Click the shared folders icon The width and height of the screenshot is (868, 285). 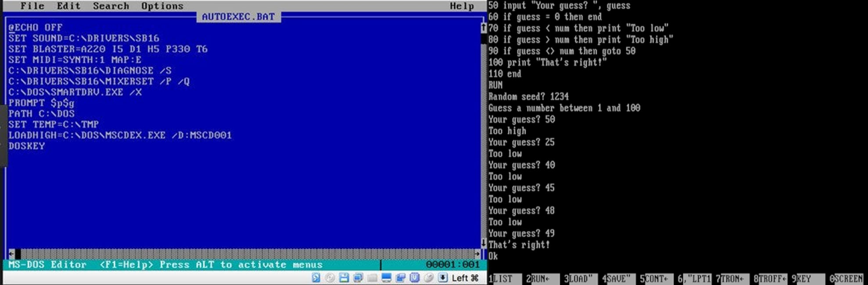[x=372, y=278]
